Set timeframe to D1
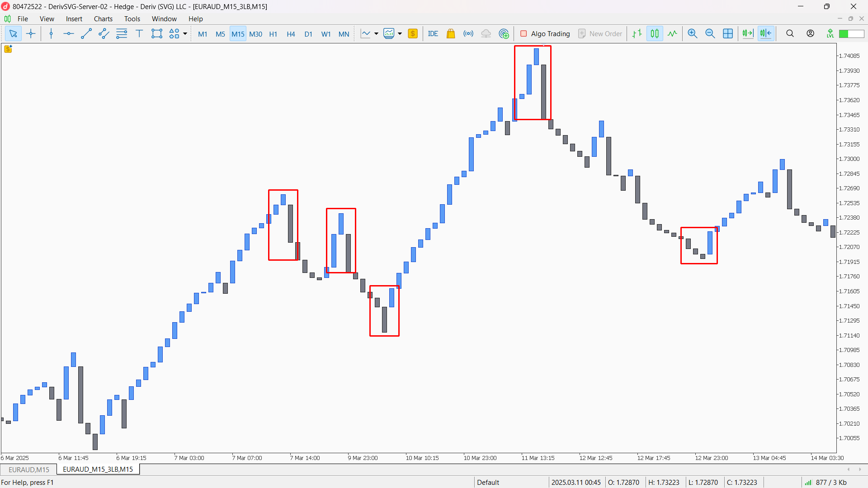The width and height of the screenshot is (868, 488). (x=308, y=34)
